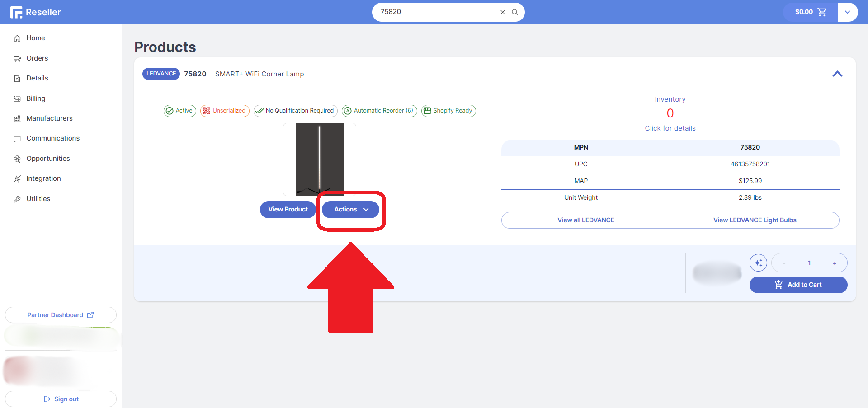
Task: Click the Utilities wrench icon
Action: click(x=17, y=199)
